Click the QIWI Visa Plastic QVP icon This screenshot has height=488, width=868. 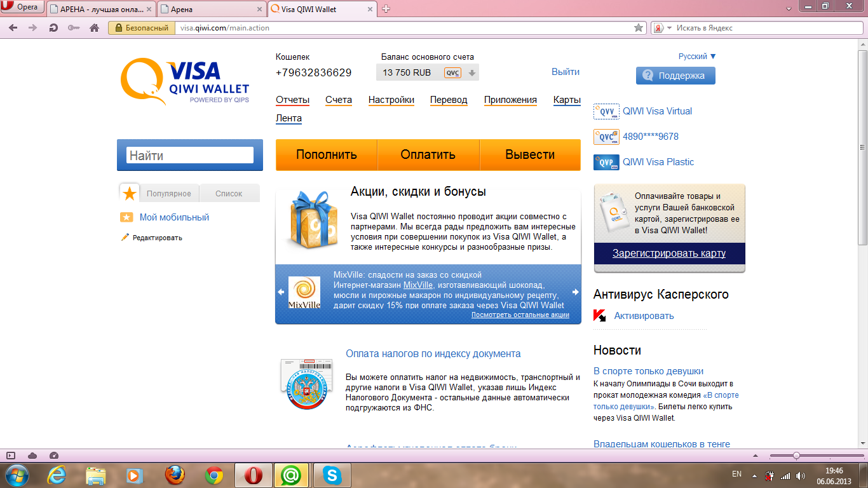606,163
